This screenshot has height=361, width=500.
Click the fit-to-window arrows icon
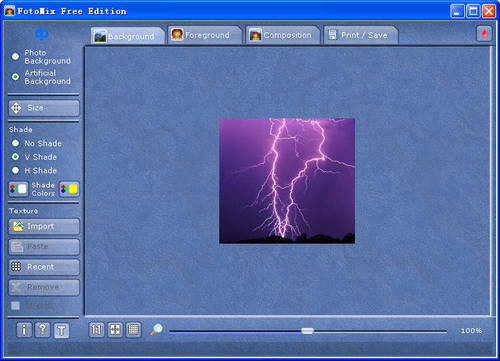coord(115,330)
